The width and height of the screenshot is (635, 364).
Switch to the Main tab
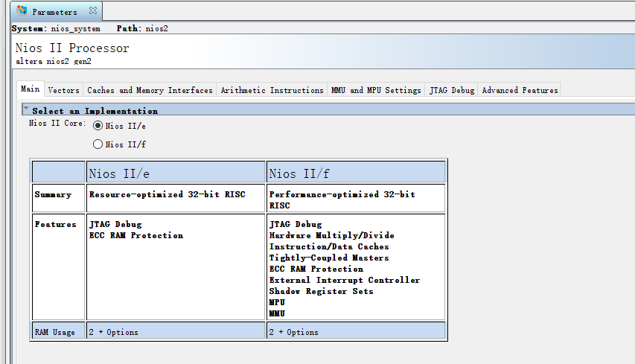(31, 89)
